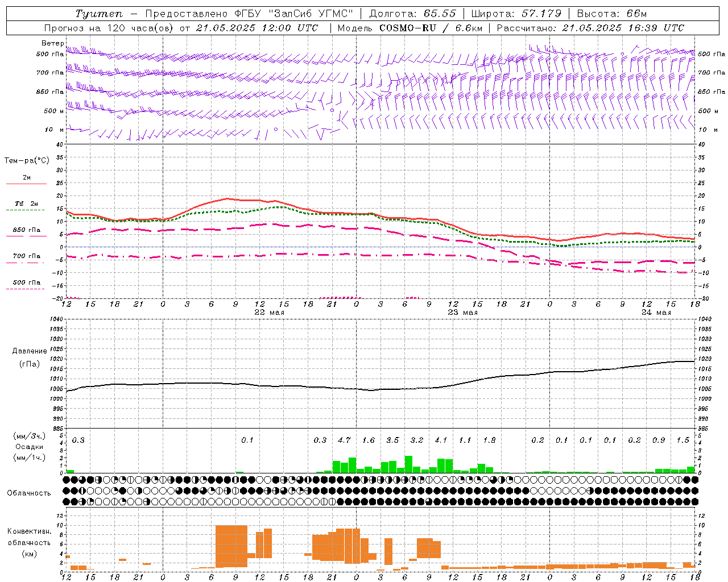
Task: Click the 'Рассчитано: 21.05.2025 16:39 UTC' text
Action: point(590,28)
